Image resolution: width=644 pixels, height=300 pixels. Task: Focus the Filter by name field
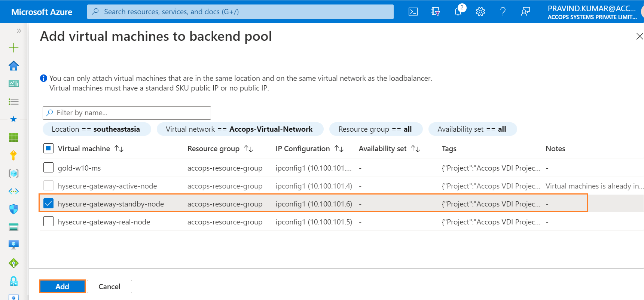click(127, 113)
